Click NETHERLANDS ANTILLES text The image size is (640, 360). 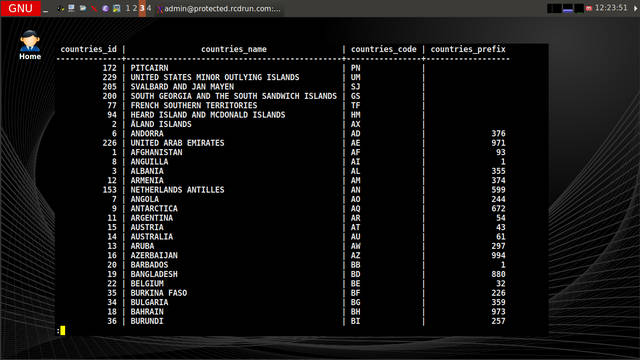point(178,190)
